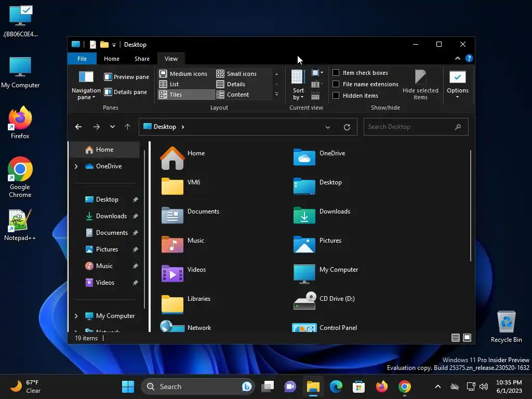
Task: Select Medium icons layout
Action: [x=183, y=74]
